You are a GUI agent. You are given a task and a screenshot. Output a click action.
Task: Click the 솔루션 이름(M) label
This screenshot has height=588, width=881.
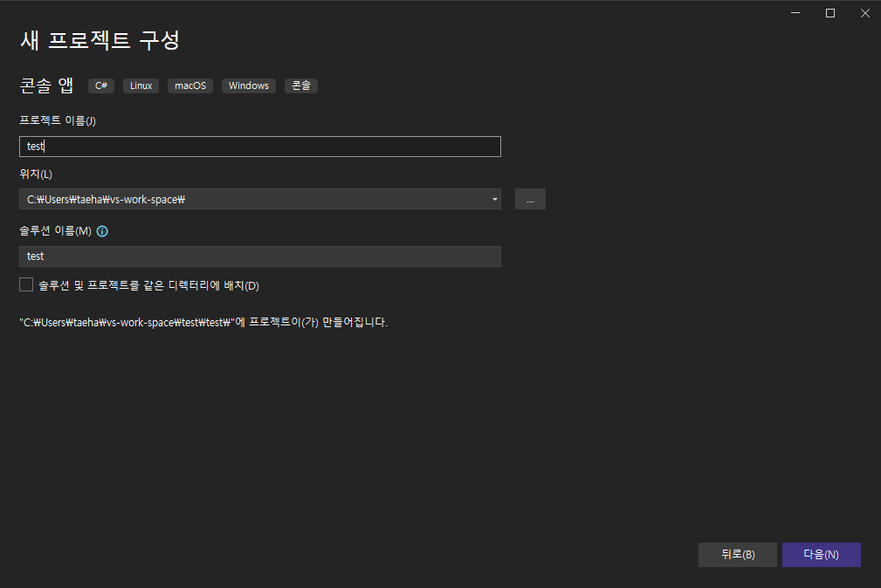[55, 231]
